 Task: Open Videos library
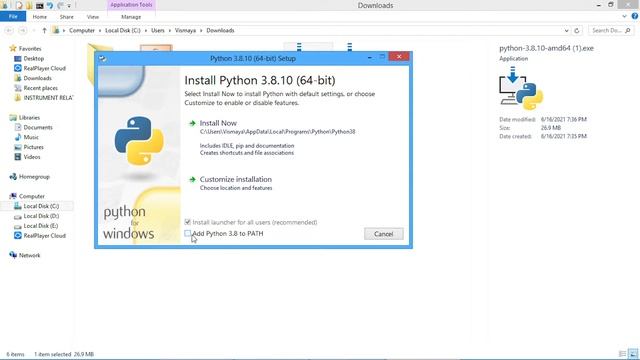(x=32, y=157)
